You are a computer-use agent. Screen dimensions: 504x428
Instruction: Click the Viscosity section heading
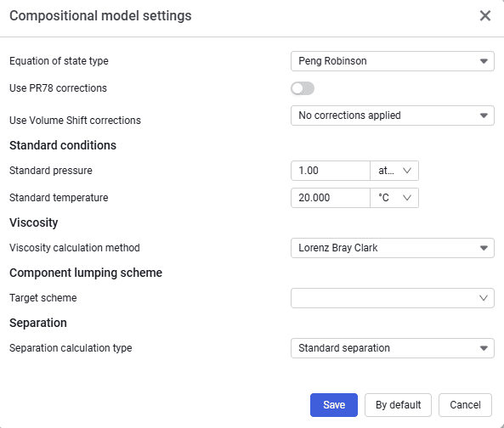[x=34, y=222]
